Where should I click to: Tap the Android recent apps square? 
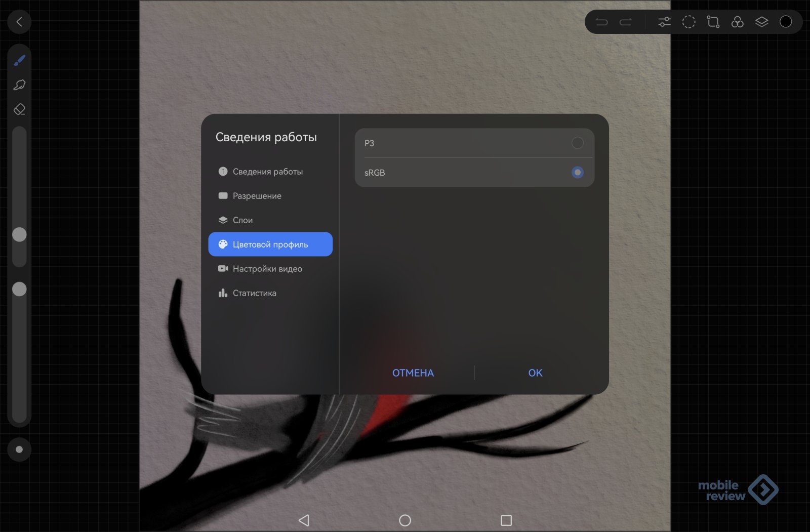[506, 520]
